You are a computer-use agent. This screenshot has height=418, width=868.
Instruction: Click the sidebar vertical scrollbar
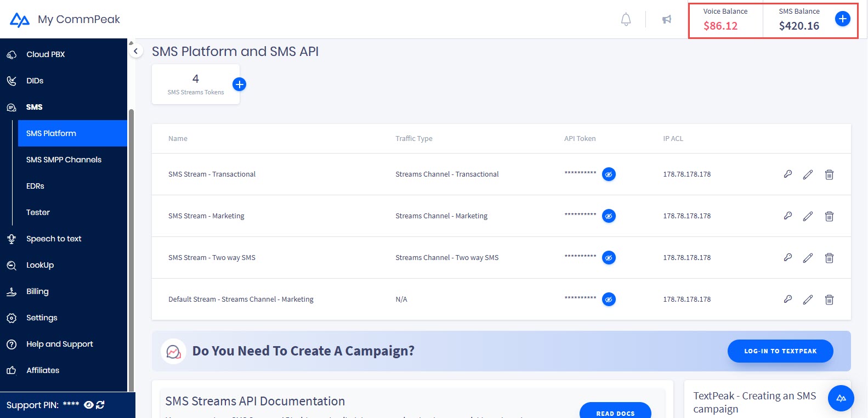coord(131,250)
